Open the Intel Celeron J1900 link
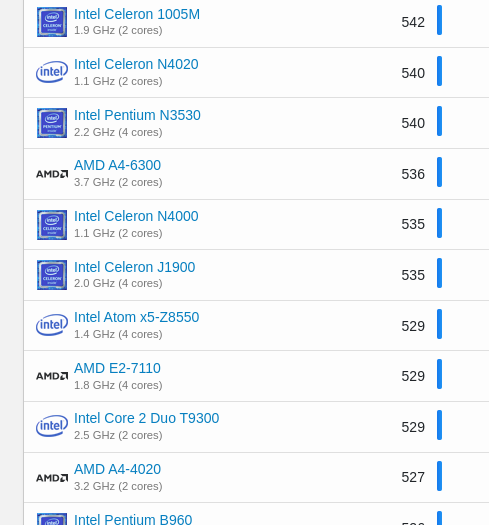The height and width of the screenshot is (525, 489). point(135,267)
